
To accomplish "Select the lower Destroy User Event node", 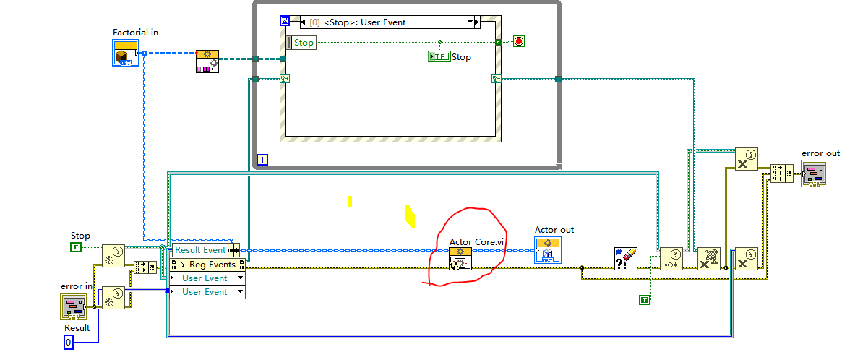I will [x=747, y=258].
